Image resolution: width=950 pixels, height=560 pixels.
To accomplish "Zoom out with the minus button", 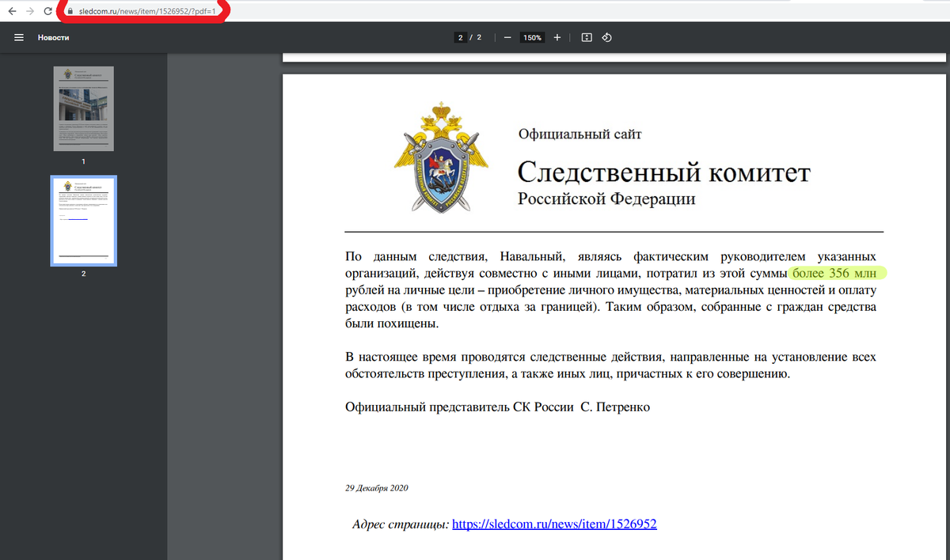I will click(x=507, y=37).
